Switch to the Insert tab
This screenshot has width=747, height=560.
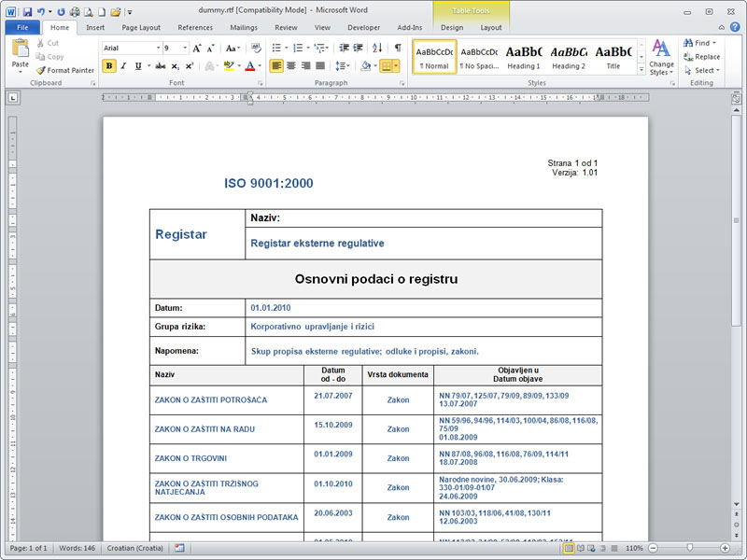tap(95, 28)
